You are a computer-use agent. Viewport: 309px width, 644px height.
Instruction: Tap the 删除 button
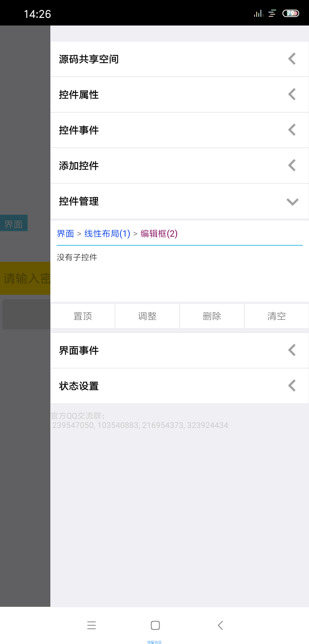coord(212,316)
